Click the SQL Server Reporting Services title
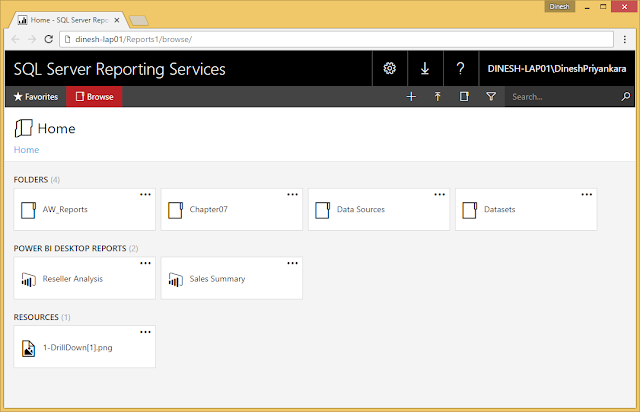 [x=120, y=69]
